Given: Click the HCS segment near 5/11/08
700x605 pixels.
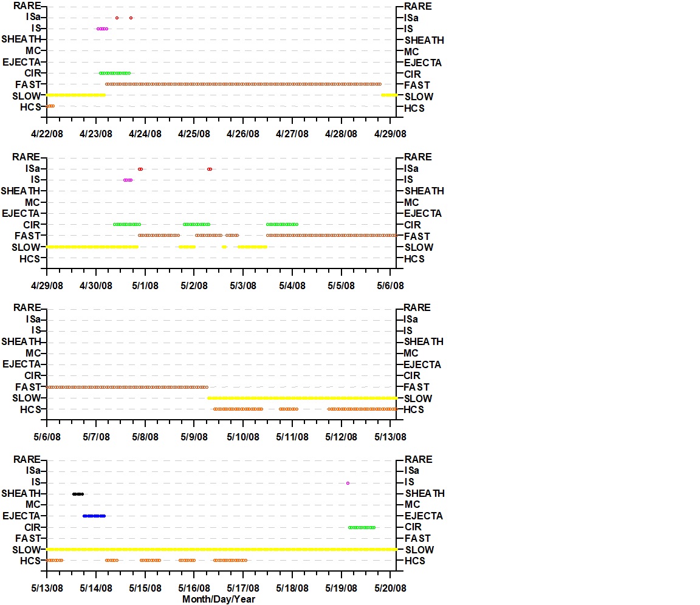Looking at the screenshot, I should [289, 409].
